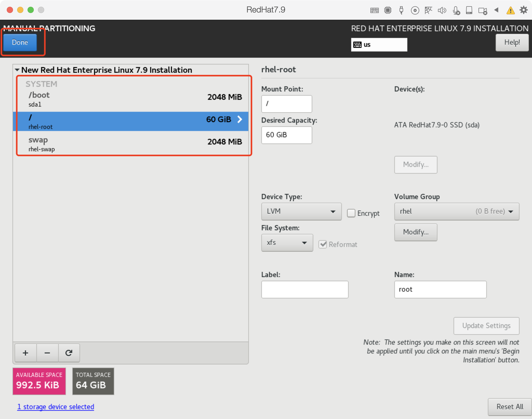
Task: Click the USB device icon in the titlebar
Action: pyautogui.click(x=401, y=10)
